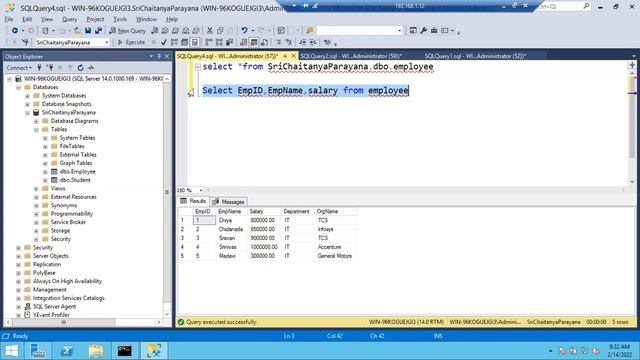The image size is (640, 360).
Task: Open the find text combo box dropdown
Action: (399, 31)
